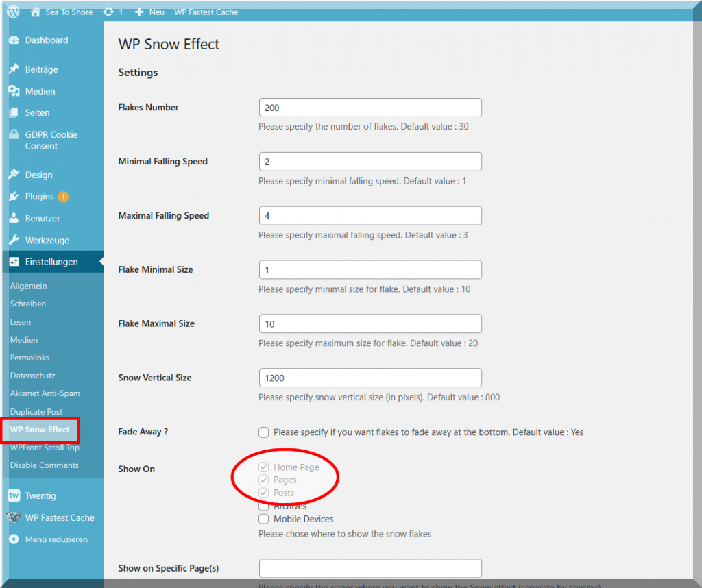The image size is (702, 588).
Task: Click the Flakes Number input field
Action: pyautogui.click(x=370, y=108)
